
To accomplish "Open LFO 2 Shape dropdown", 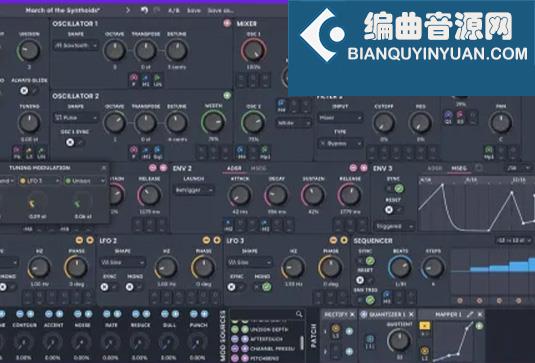I will click(122, 262).
